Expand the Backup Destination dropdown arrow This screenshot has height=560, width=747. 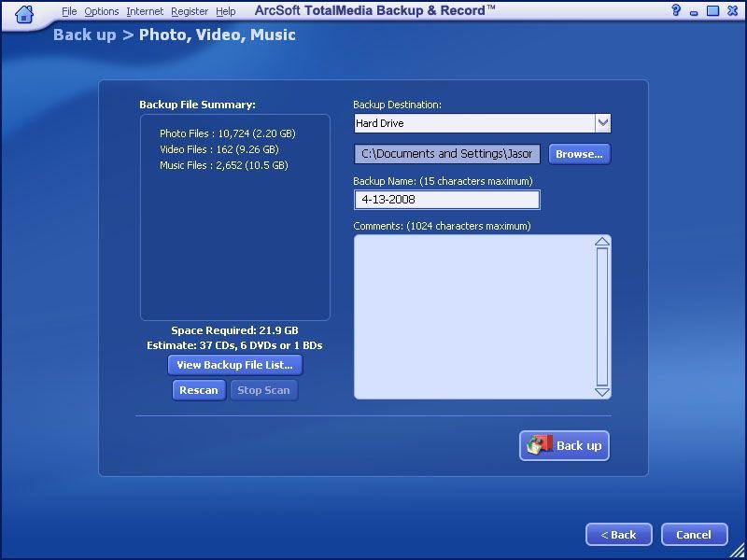pos(602,123)
